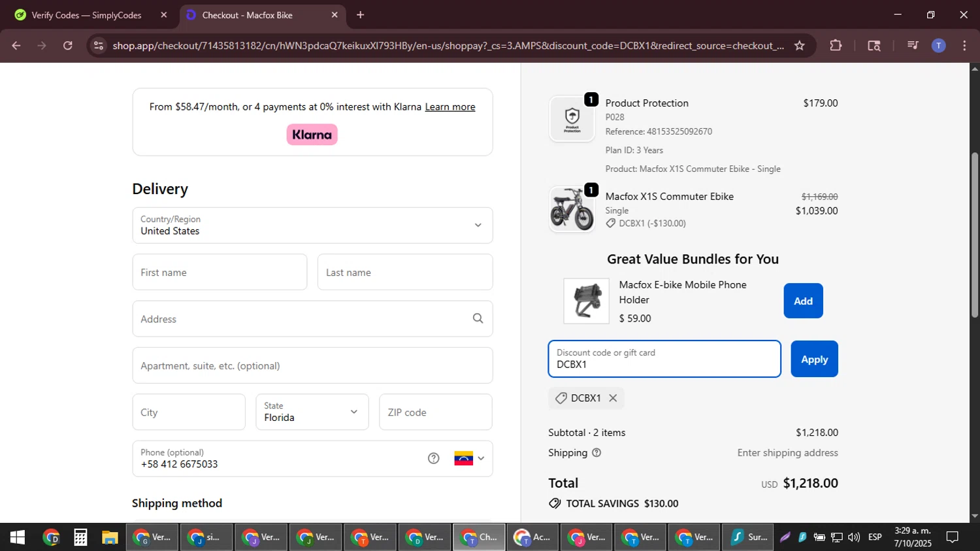Switch to the 'Ac...' Chrome taskbar window
Screen dimensions: 980x551
click(x=532, y=537)
